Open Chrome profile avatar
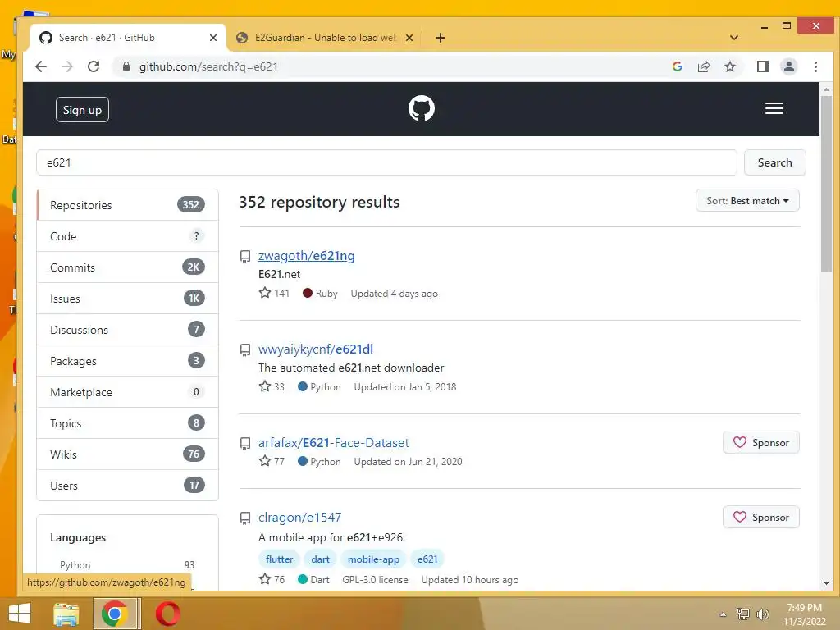840x630 pixels. (788, 66)
